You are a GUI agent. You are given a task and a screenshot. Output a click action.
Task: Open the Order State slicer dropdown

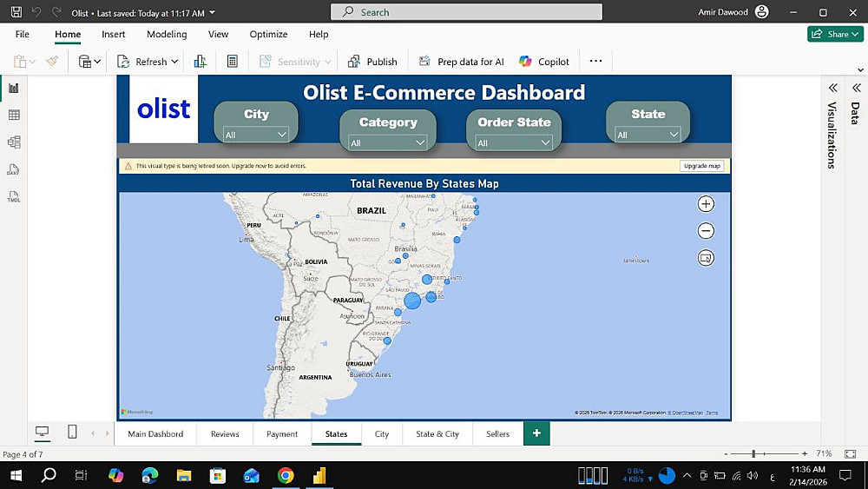[514, 143]
